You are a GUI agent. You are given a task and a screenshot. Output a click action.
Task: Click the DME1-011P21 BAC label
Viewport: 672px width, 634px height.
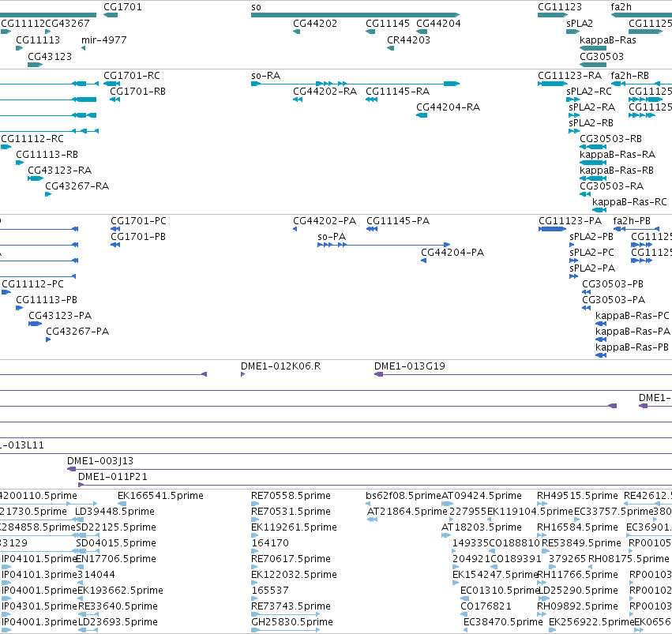click(x=113, y=477)
